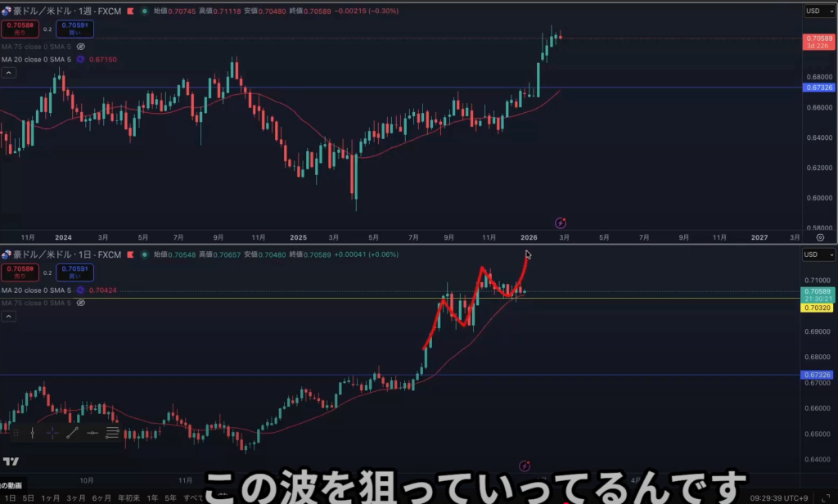
Task: Select the 1年 date range tab
Action: coord(152,498)
